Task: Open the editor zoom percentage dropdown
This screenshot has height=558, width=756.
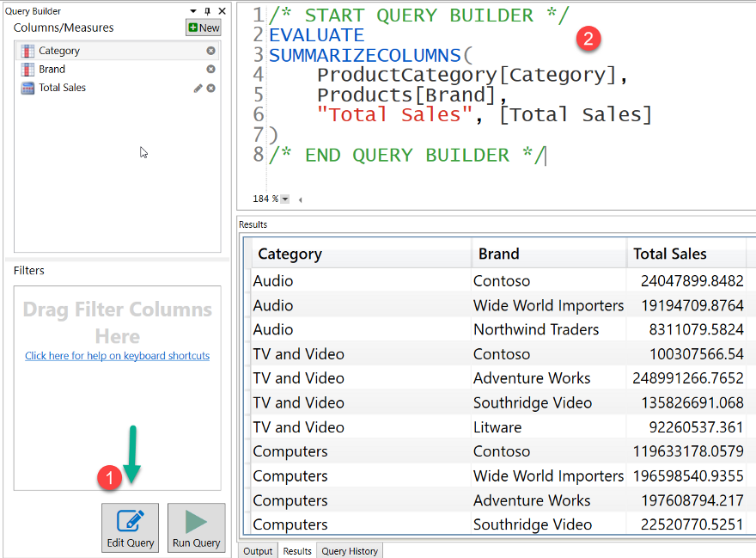Action: [x=285, y=199]
